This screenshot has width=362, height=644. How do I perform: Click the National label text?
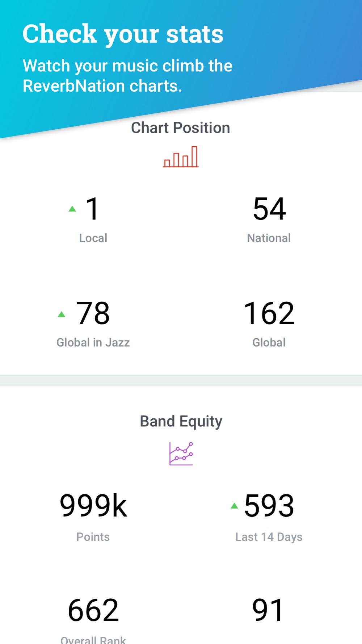(269, 238)
